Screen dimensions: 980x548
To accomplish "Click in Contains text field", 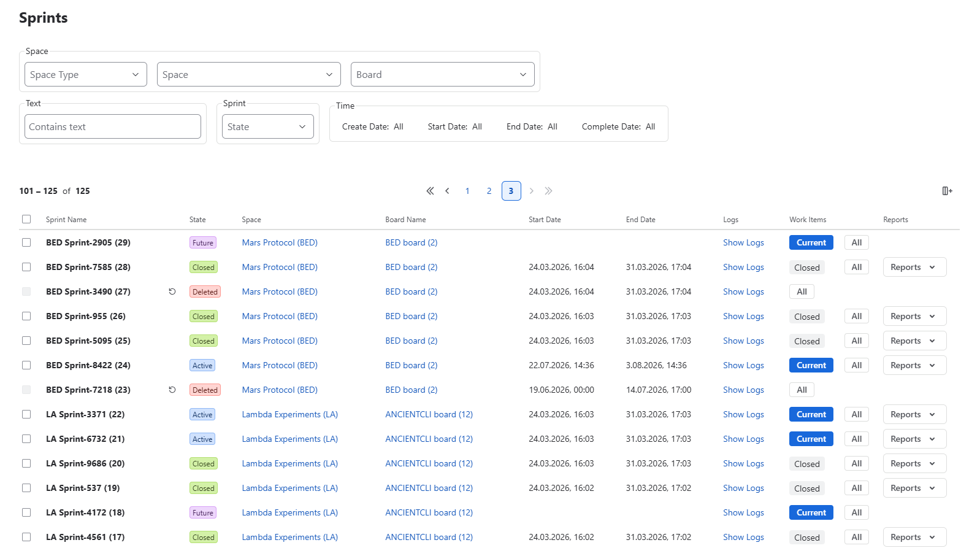I will point(113,126).
